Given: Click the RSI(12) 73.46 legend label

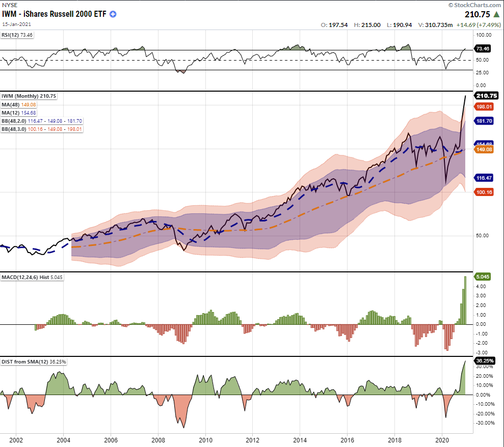Looking at the screenshot, I should (x=17, y=35).
